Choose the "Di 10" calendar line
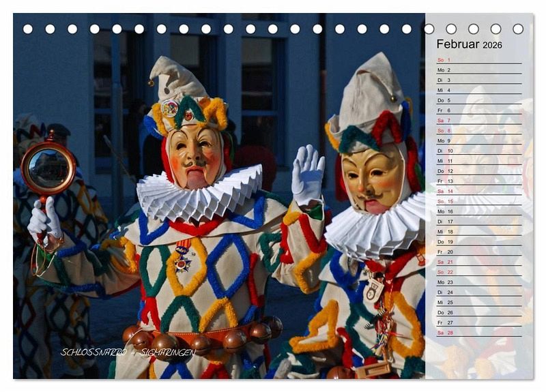Image resolution: width=546 pixels, height=392 pixels. [478, 151]
